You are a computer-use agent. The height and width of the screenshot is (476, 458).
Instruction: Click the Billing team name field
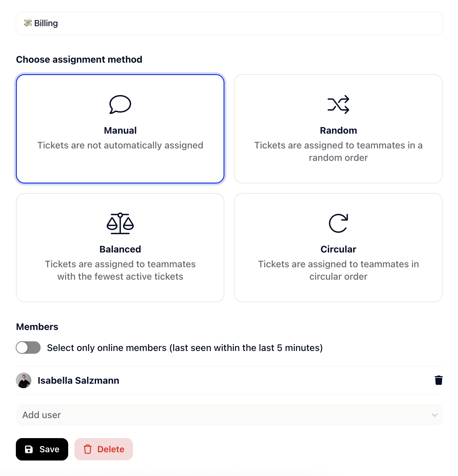229,23
